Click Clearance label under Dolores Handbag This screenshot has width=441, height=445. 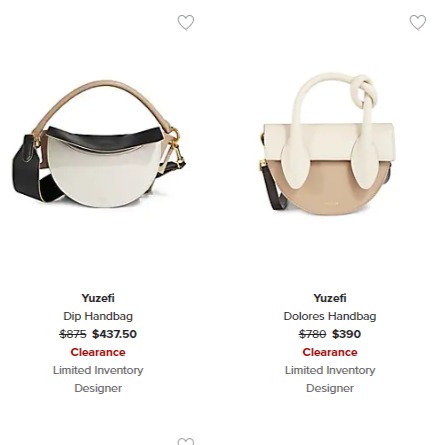pos(330,352)
